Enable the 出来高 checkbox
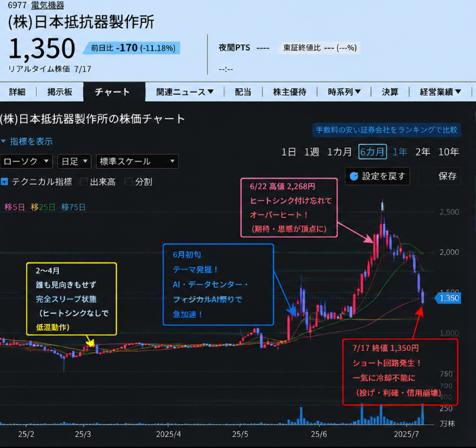This screenshot has width=476, height=448. click(x=84, y=181)
